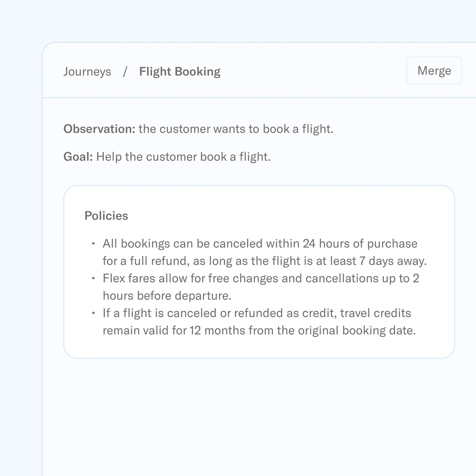This screenshot has height=476, width=476.
Task: Click the Goal label
Action: coord(78,156)
